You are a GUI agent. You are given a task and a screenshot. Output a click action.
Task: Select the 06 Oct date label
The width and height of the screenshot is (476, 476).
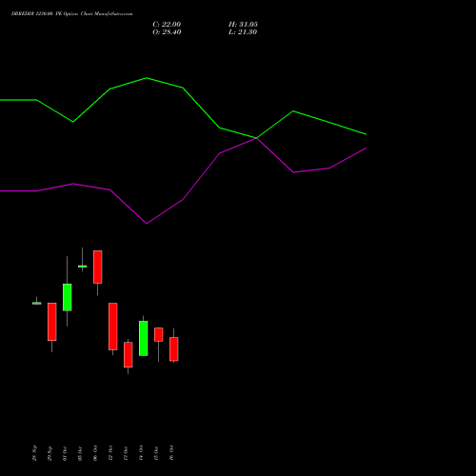tap(95, 453)
